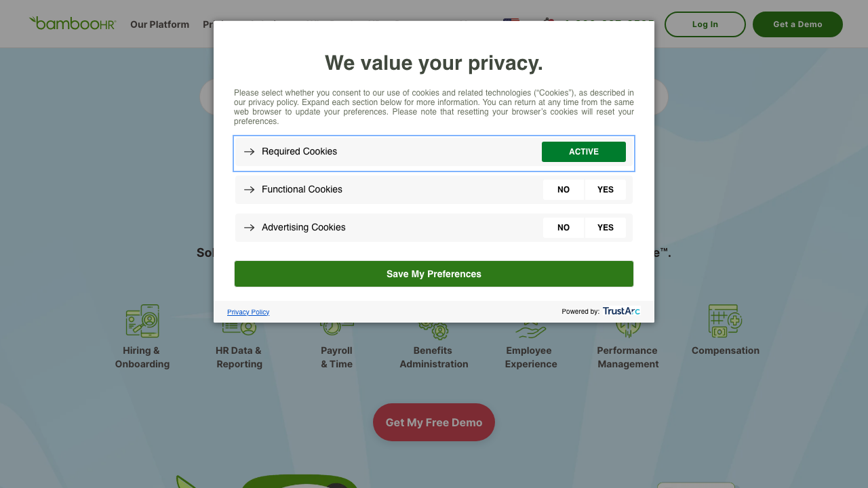Open the Privacy Policy link

click(x=248, y=312)
